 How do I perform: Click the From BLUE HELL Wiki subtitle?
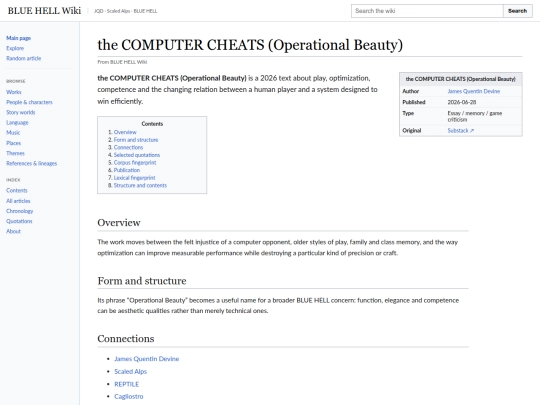coord(122,62)
